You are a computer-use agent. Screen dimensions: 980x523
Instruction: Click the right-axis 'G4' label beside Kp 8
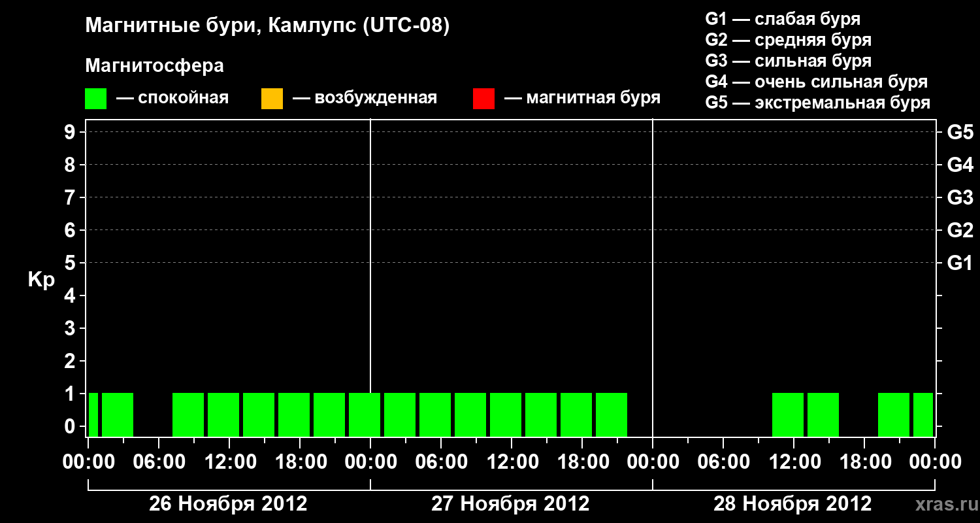point(960,165)
